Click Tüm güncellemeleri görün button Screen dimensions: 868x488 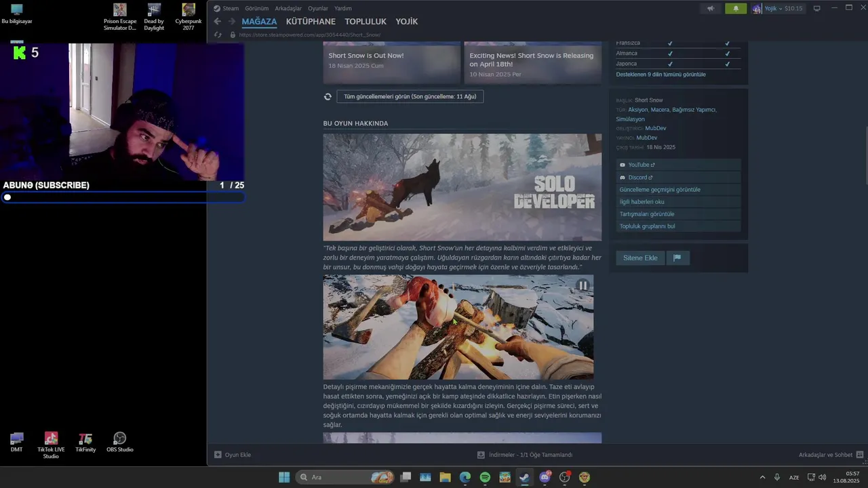pyautogui.click(x=410, y=97)
